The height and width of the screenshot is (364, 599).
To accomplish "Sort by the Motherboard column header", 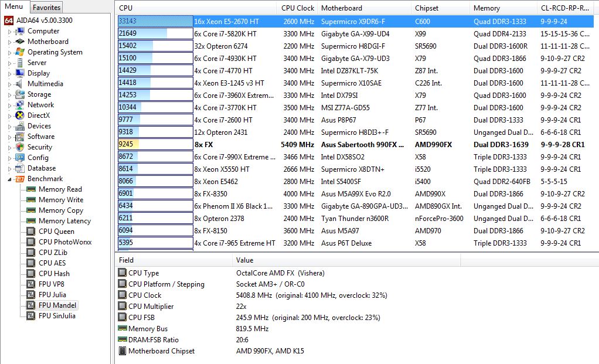I will [365, 8].
